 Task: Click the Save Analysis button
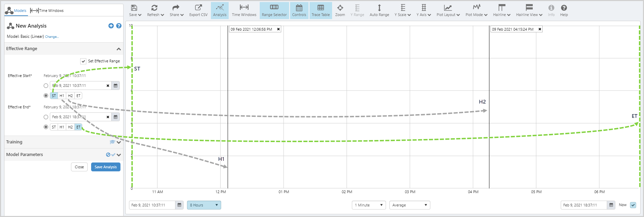[105, 167]
